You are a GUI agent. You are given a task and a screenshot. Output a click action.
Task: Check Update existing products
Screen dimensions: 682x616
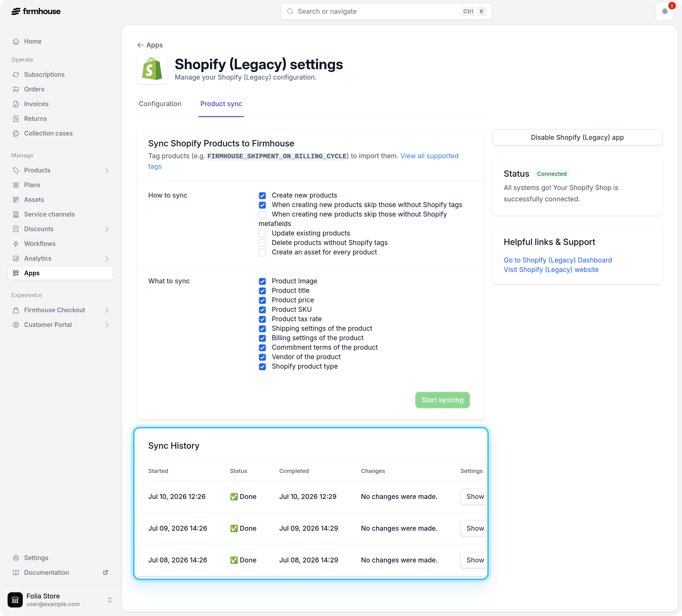(262, 234)
